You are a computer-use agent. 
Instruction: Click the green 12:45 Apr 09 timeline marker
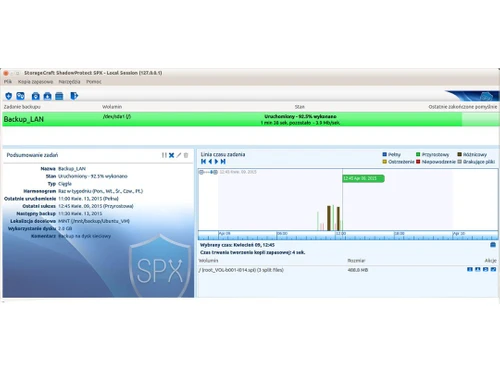(x=363, y=178)
